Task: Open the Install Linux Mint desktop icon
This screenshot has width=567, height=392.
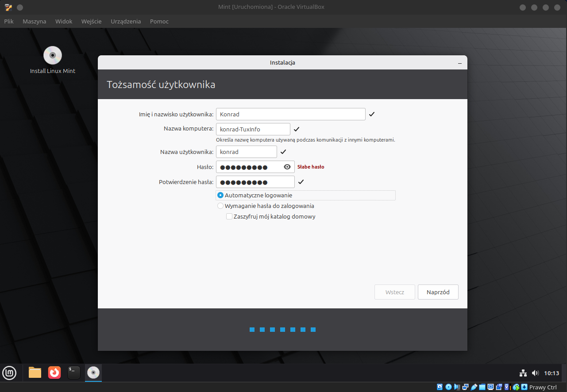Action: (53, 60)
